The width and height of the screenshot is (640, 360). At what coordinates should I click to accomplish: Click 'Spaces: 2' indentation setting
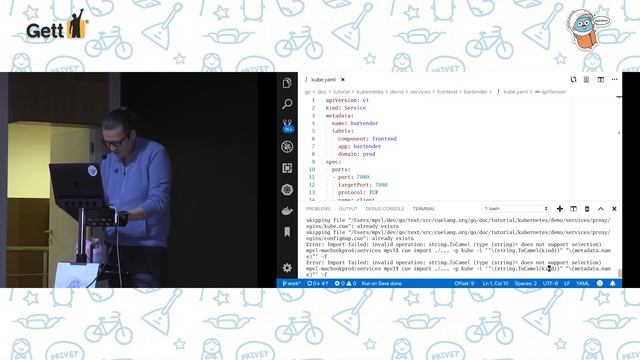526,283
